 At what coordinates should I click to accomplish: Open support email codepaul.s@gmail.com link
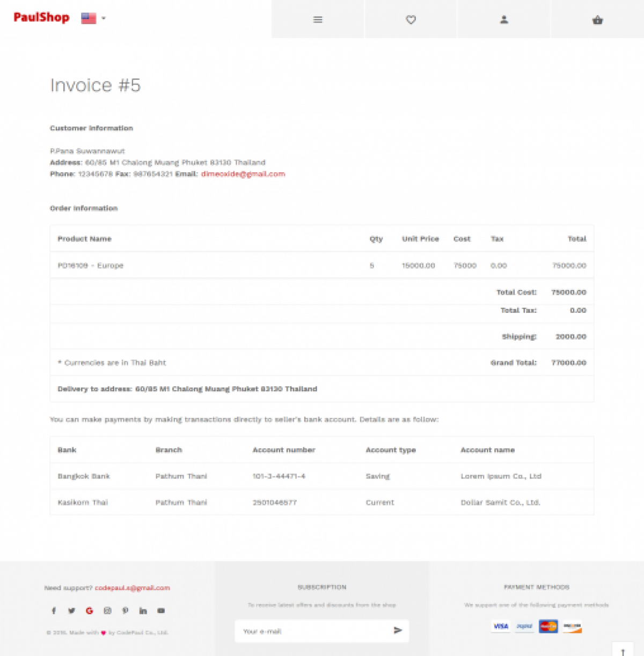point(132,587)
